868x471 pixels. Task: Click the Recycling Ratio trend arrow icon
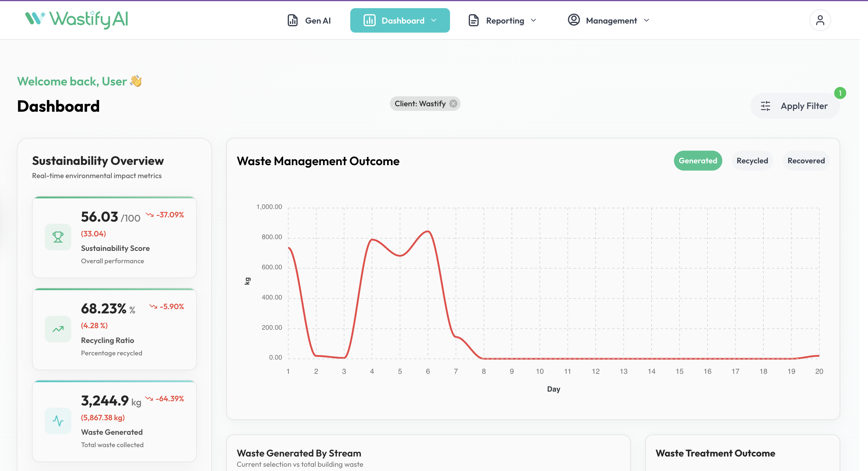[x=58, y=329]
